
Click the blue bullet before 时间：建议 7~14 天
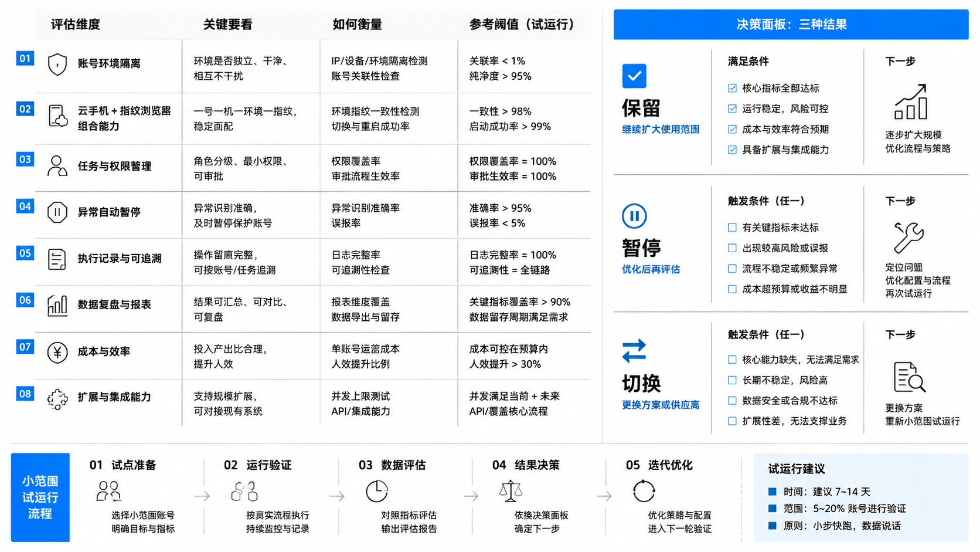[x=773, y=492]
